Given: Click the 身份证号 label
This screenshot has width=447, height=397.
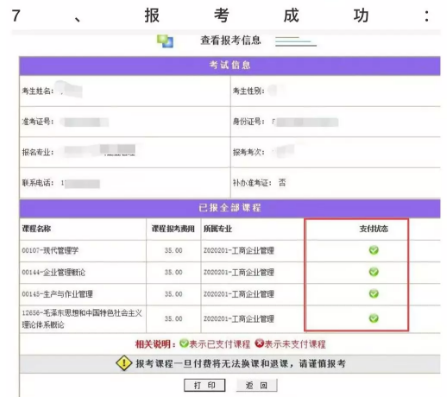Looking at the screenshot, I should tap(248, 121).
